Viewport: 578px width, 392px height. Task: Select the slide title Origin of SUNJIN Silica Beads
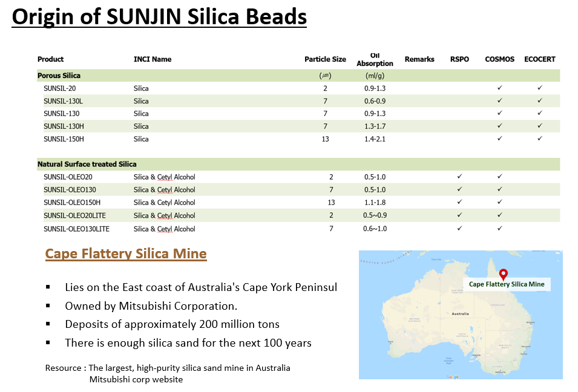pos(159,18)
